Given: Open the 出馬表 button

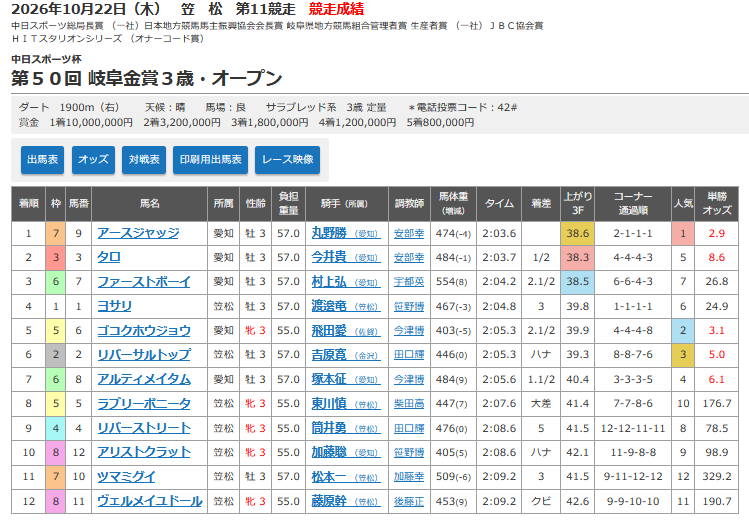Looking at the screenshot, I should point(42,160).
